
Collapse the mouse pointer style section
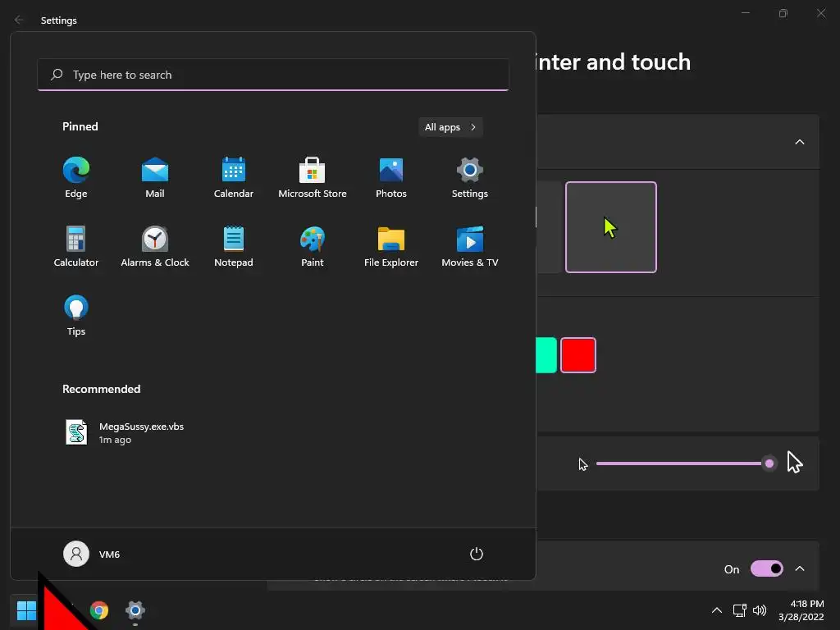click(800, 142)
